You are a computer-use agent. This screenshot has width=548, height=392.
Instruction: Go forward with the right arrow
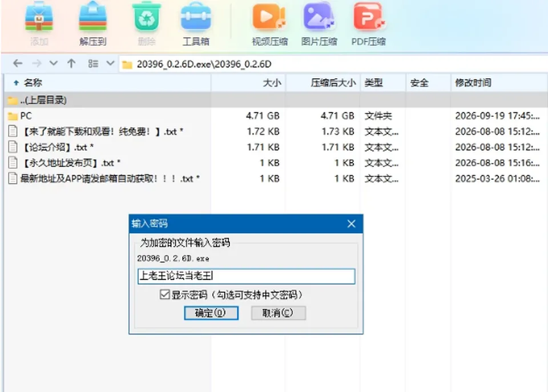coord(37,63)
